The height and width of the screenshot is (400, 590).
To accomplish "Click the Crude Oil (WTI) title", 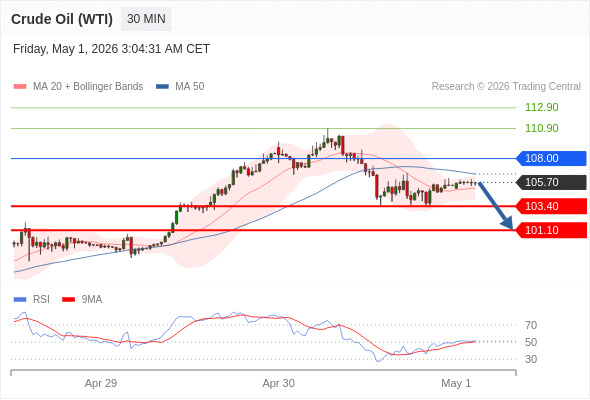I will point(62,19).
